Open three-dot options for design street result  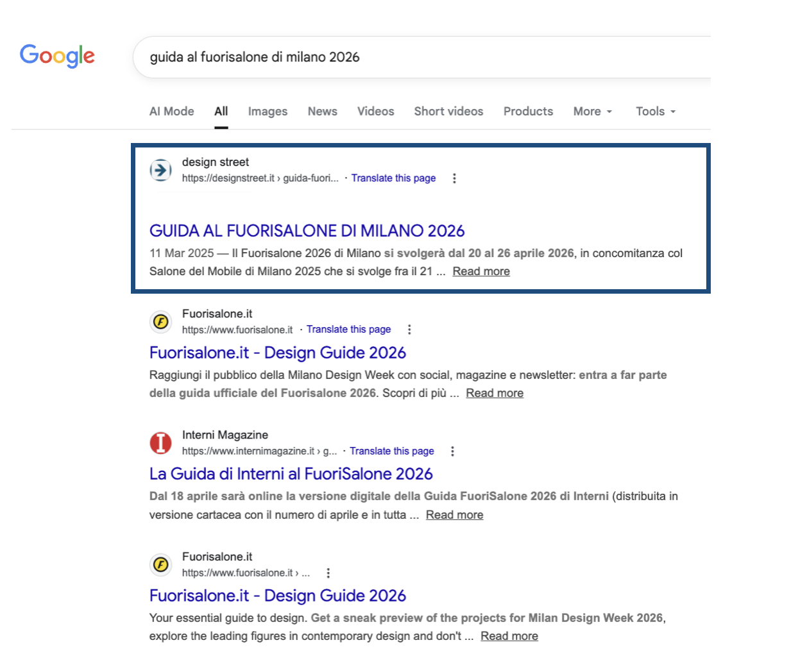(454, 178)
